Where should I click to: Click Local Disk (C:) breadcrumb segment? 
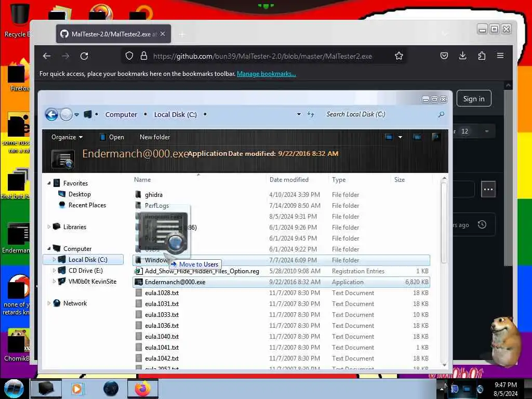click(176, 115)
